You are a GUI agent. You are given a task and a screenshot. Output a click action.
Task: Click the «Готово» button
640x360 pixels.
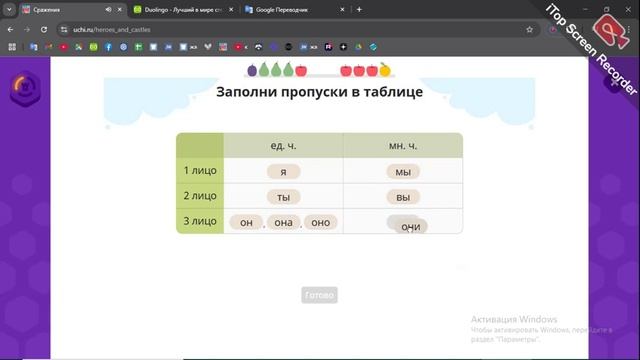[320, 295]
